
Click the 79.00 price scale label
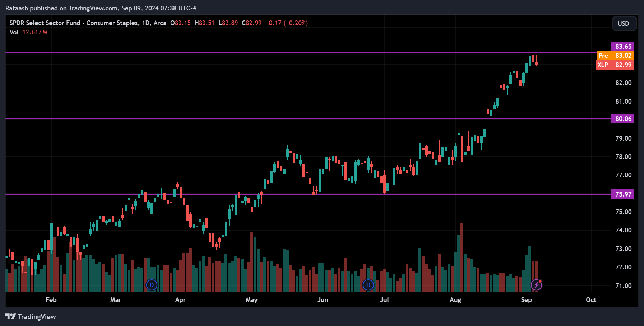pos(624,138)
